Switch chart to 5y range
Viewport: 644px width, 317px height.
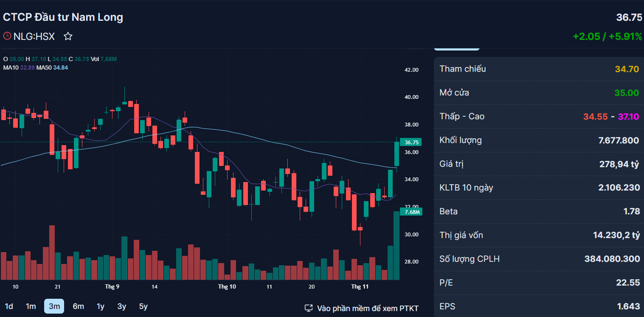coord(143,306)
